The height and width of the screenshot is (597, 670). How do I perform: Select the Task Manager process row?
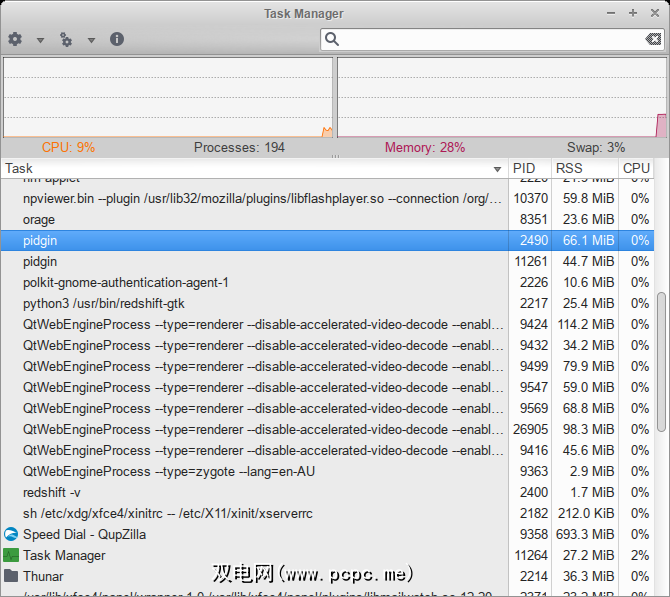(x=64, y=555)
